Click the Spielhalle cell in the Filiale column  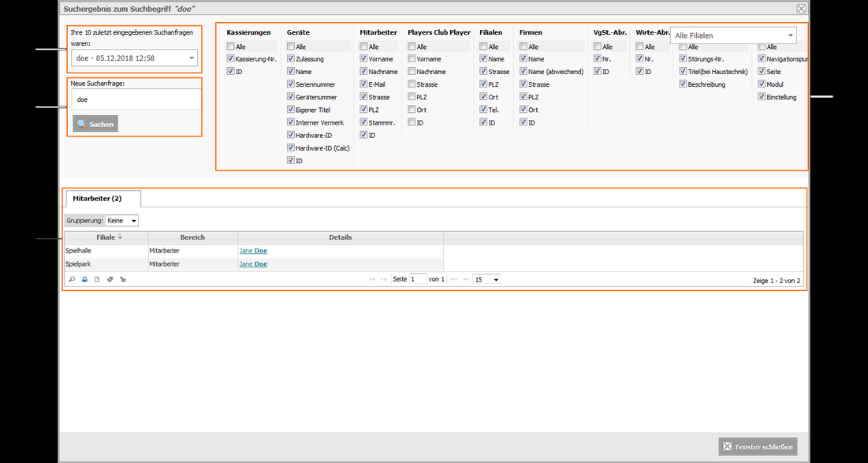pos(106,251)
